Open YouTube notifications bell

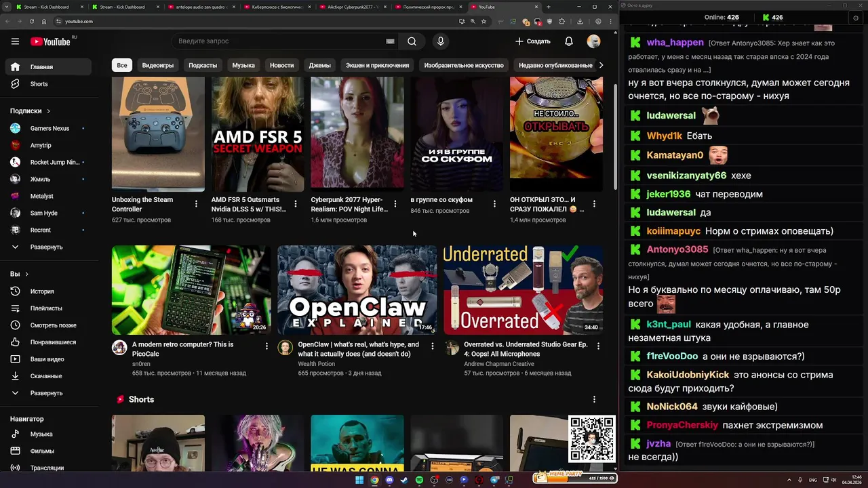(x=569, y=41)
